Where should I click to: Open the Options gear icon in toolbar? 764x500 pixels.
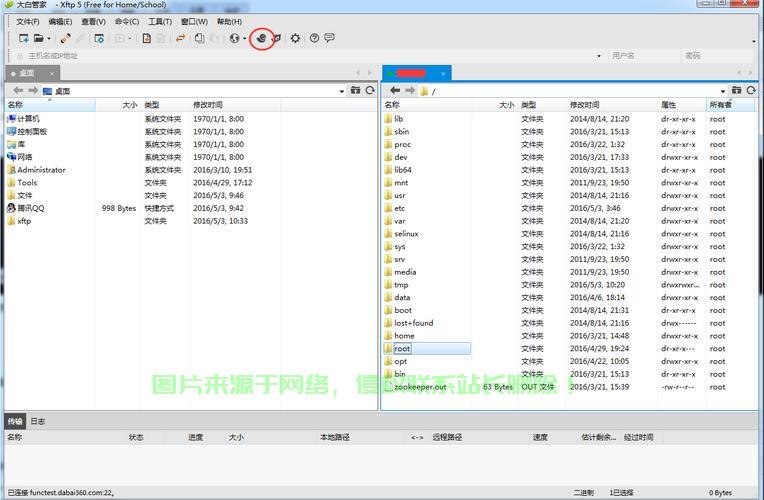point(295,38)
